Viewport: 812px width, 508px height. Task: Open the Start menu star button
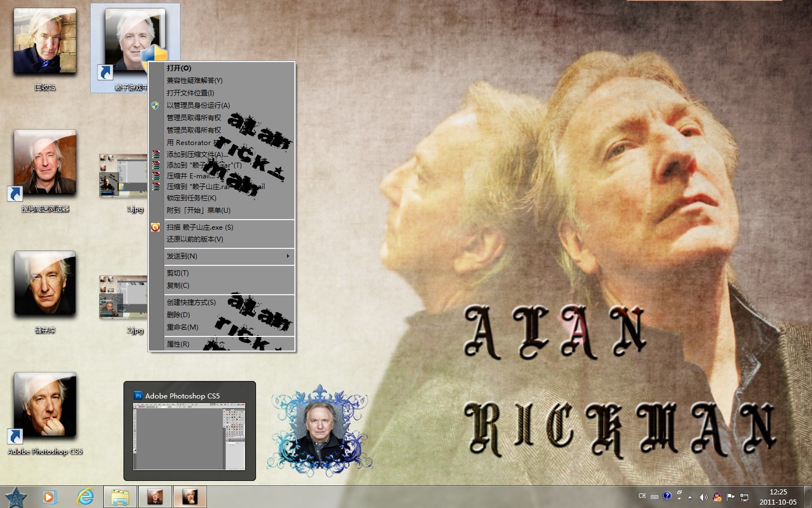(x=15, y=497)
